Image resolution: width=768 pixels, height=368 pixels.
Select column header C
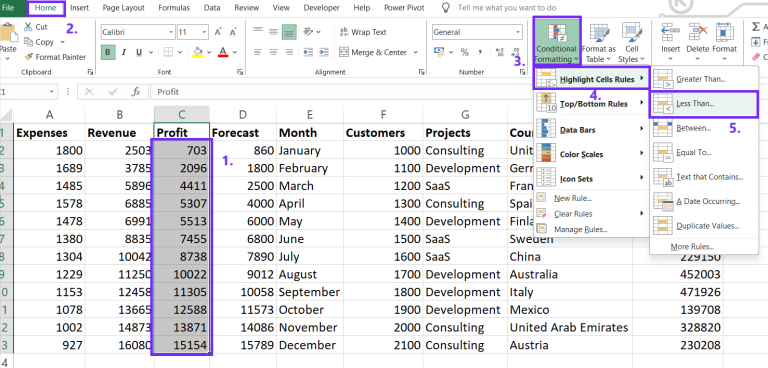(x=182, y=114)
